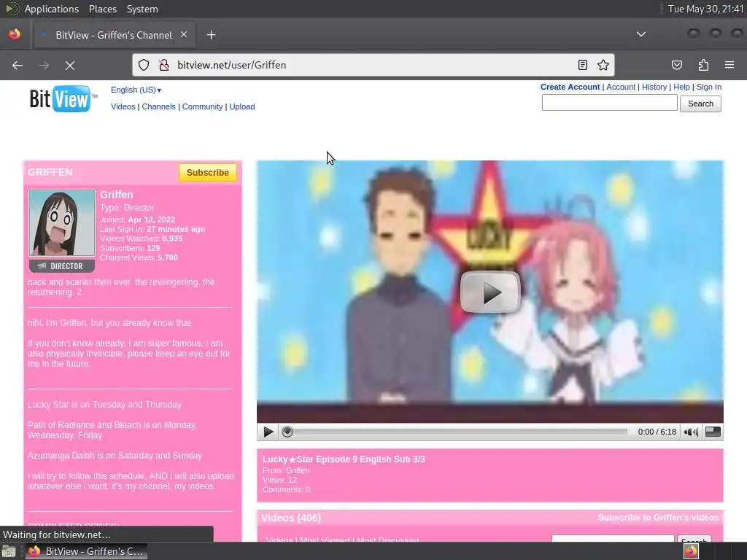Image resolution: width=747 pixels, height=560 pixels.
Task: Click the clock showing Tue May 30
Action: point(705,9)
